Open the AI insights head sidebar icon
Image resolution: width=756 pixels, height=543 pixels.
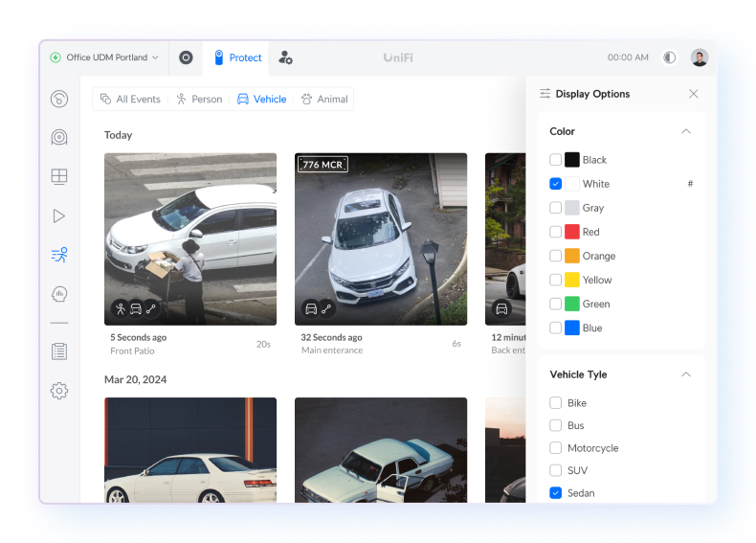pos(59,294)
